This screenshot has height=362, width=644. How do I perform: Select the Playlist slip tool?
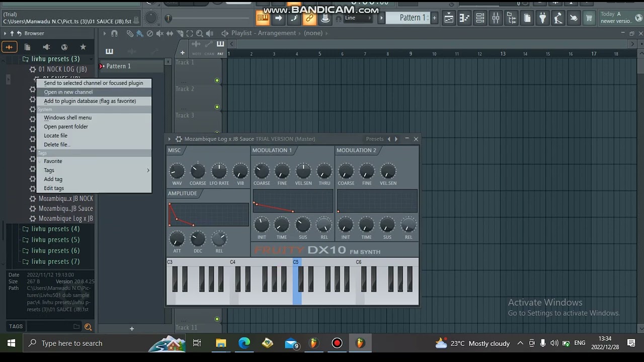170,34
